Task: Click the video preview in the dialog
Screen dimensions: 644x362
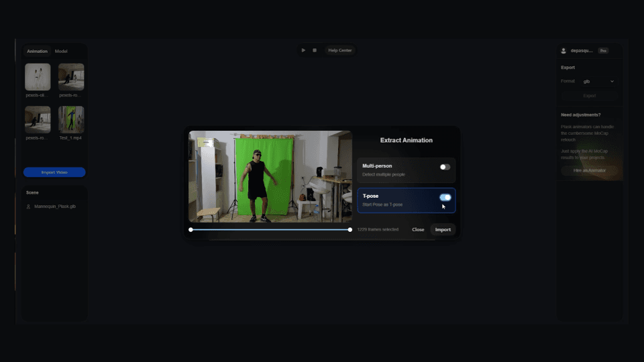Action: pos(270,176)
